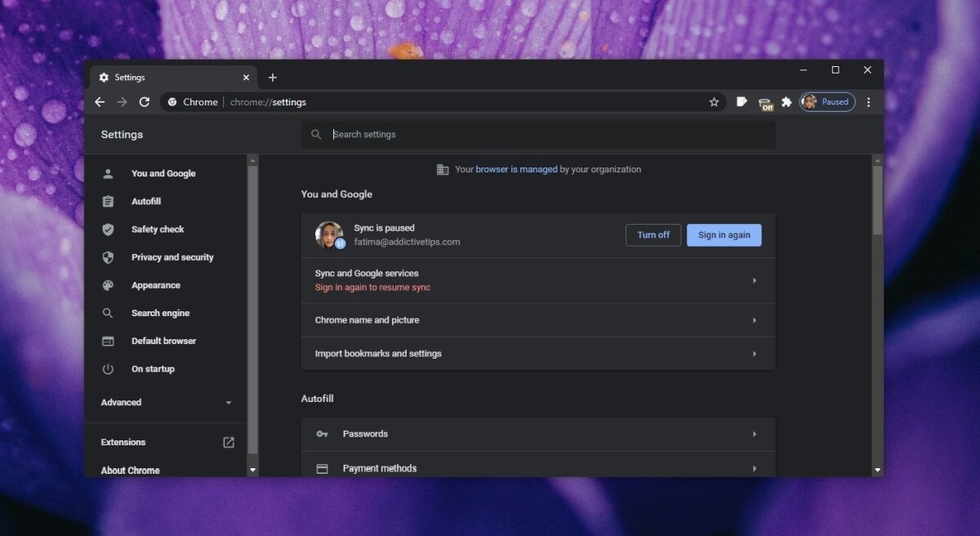980x536 pixels.
Task: Click into the Search settings field
Action: point(547,135)
